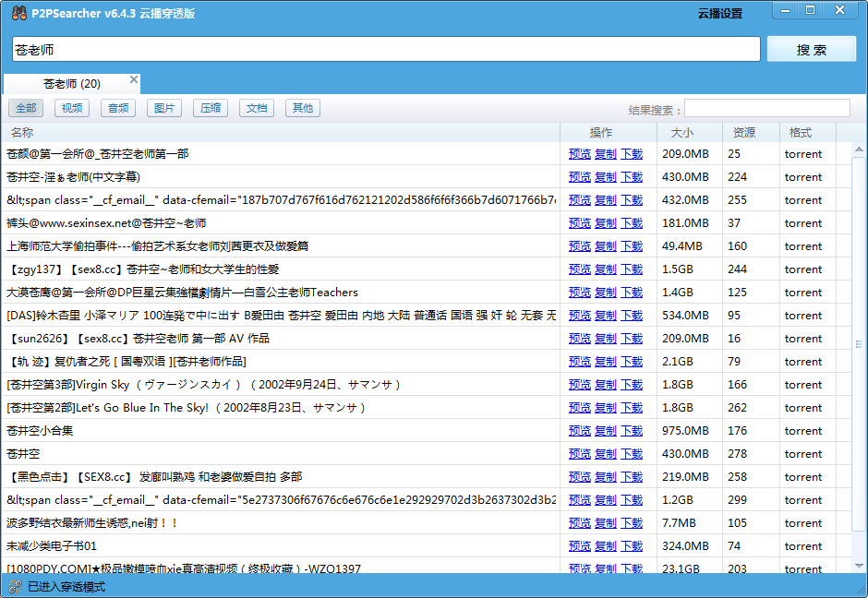Viewport: 868px width, 598px height.
Task: Sort by the 格式 column header
Action: (x=808, y=132)
